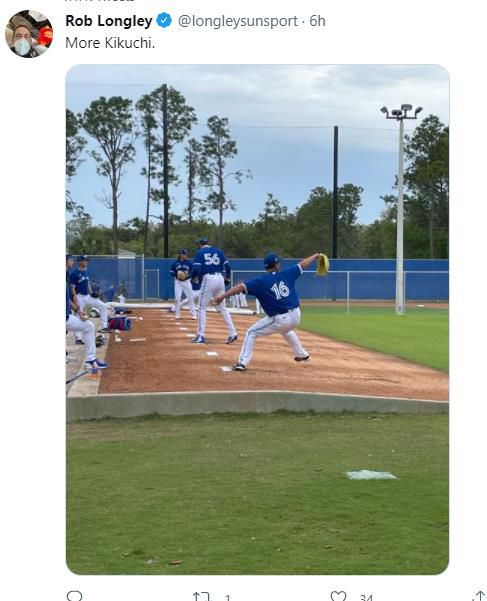Click the blue verified badge
This screenshot has width=487, height=601.
point(164,20)
